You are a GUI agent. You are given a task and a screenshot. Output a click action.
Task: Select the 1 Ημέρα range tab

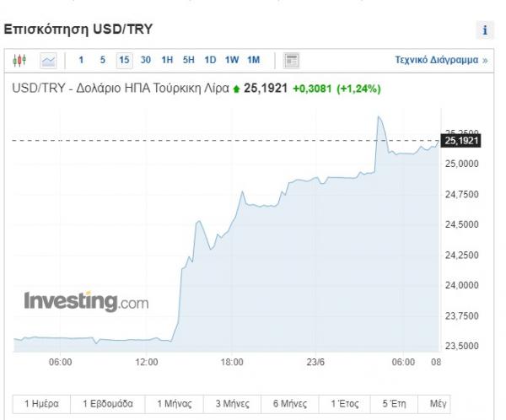pos(41,404)
